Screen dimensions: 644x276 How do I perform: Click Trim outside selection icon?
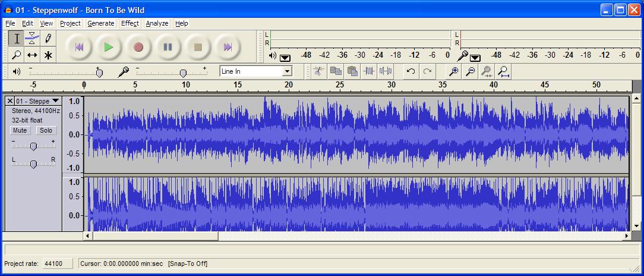point(369,71)
